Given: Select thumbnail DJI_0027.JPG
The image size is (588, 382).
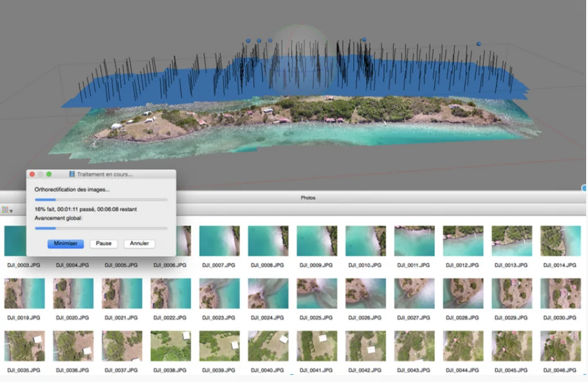Looking at the screenshot, I should point(414,293).
